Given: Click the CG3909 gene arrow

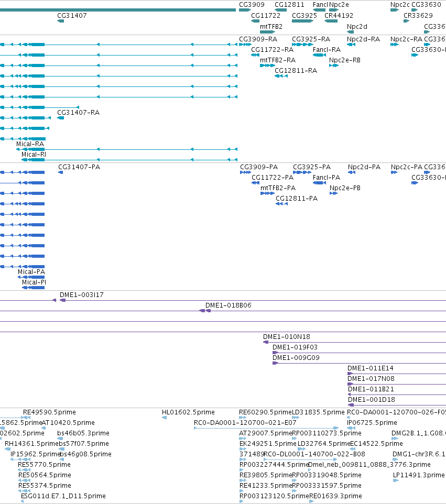Looking at the screenshot, I should pos(245,10).
